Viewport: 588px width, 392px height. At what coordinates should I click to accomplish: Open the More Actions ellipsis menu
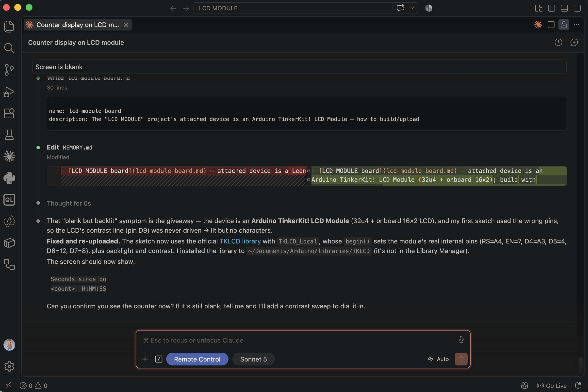tap(577, 25)
